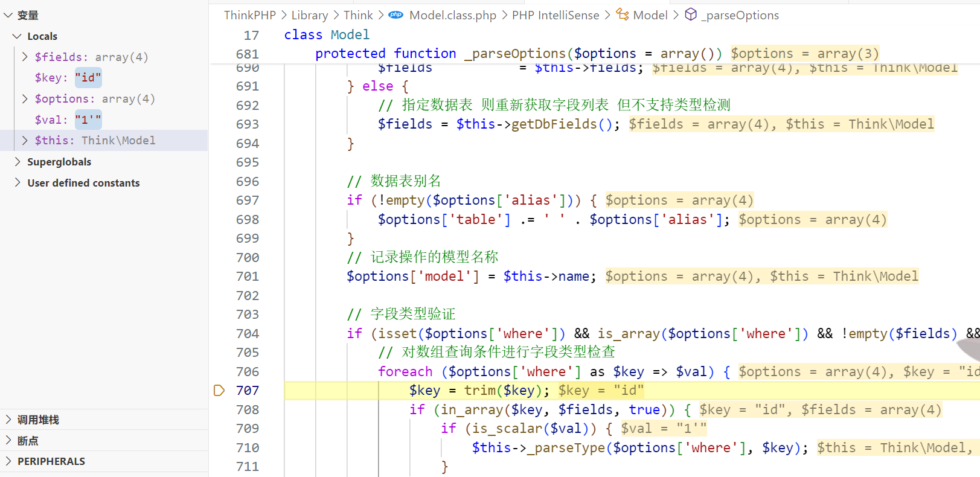Image resolution: width=980 pixels, height=477 pixels.
Task: Expand User defined constants
Action: 17,182
